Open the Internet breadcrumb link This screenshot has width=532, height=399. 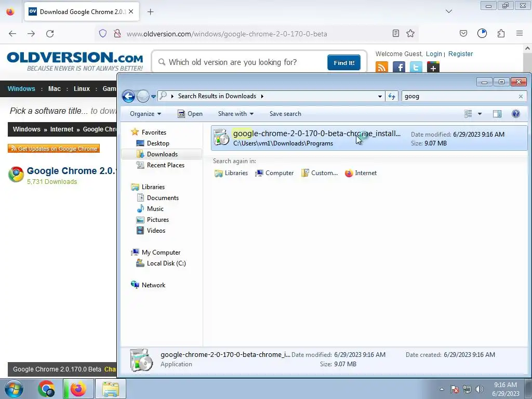click(x=62, y=129)
